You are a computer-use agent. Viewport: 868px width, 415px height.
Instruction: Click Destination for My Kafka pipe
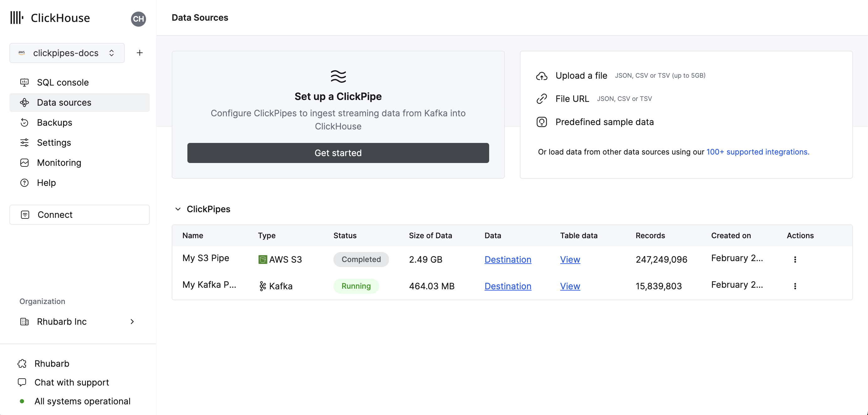[508, 286]
